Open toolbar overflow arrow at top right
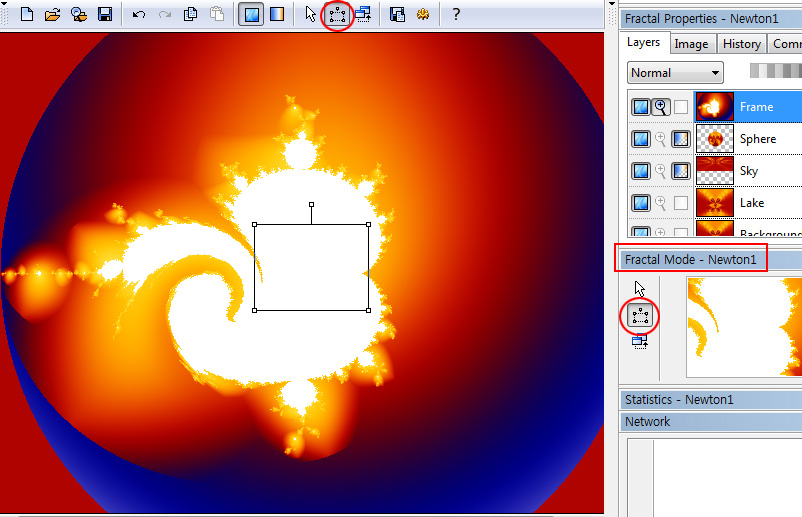The image size is (802, 517). (x=612, y=4)
